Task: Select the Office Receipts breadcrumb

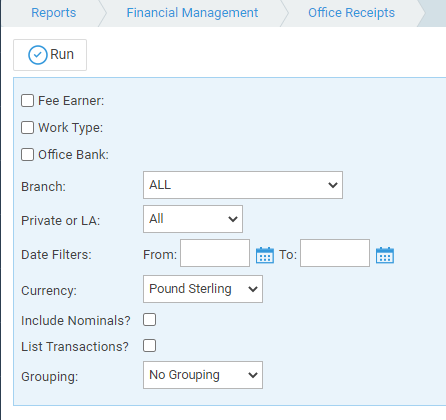Action: [x=351, y=13]
